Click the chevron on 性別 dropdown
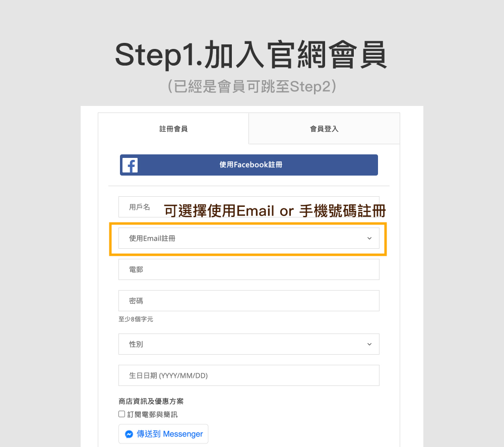Screen dimensions: 504x447 (x=369, y=345)
